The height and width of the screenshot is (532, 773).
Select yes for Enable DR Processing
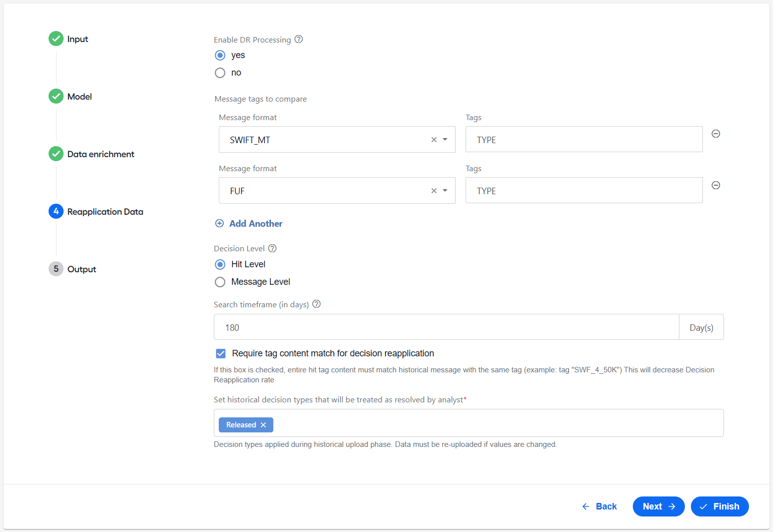pyautogui.click(x=220, y=55)
